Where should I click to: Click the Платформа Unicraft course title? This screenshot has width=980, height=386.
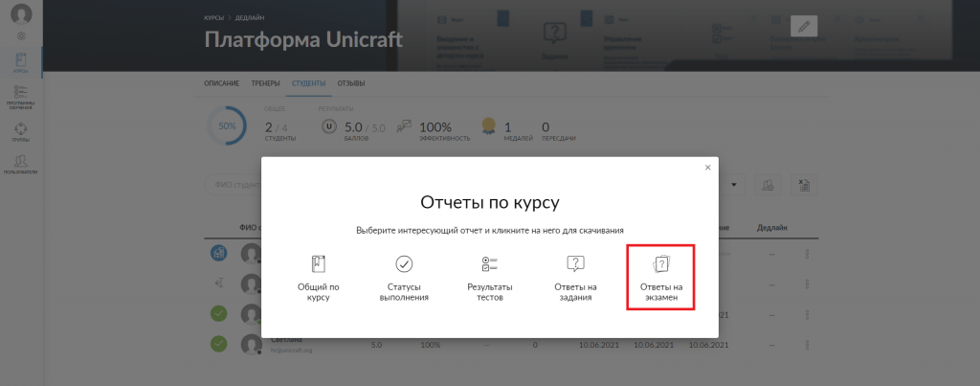click(x=303, y=39)
